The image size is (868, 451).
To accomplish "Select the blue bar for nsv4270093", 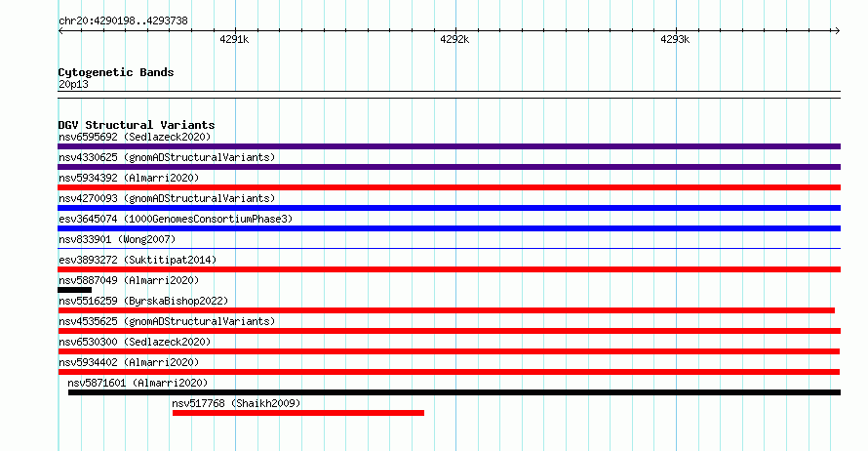I will pyautogui.click(x=449, y=208).
